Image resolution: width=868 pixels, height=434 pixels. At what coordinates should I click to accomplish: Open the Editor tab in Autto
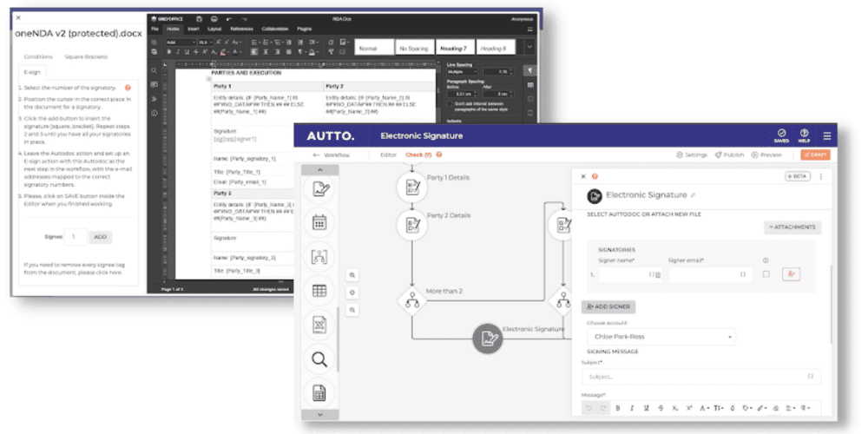[x=388, y=155]
